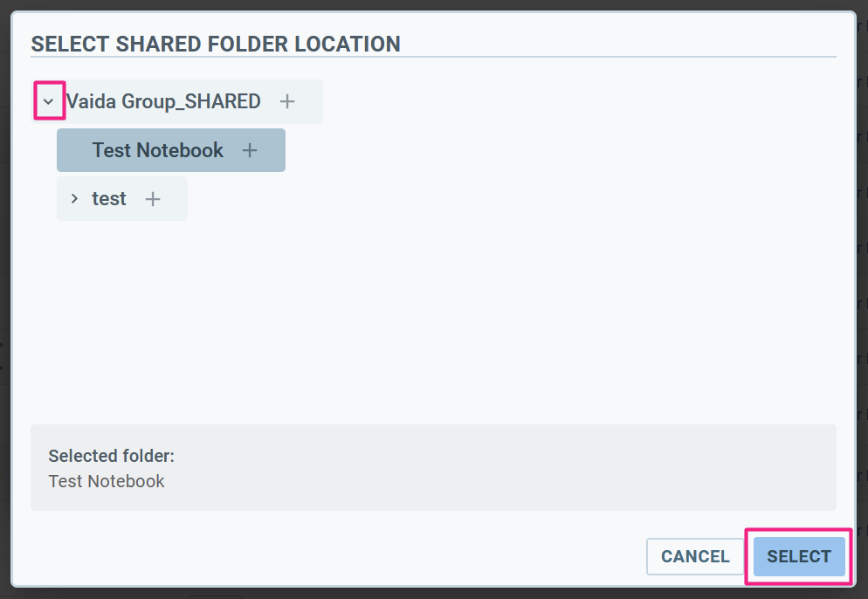Click blank area of selected folder panel

click(524, 468)
